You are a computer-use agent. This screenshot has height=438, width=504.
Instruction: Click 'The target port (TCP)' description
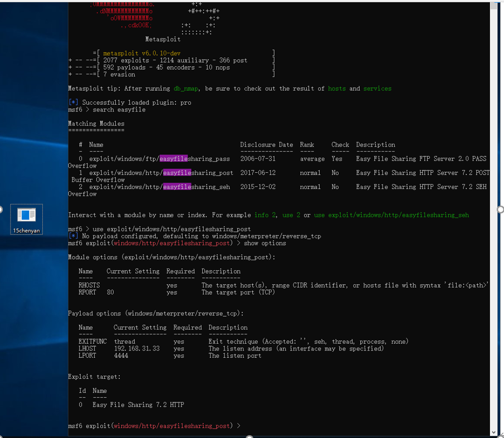click(x=238, y=293)
